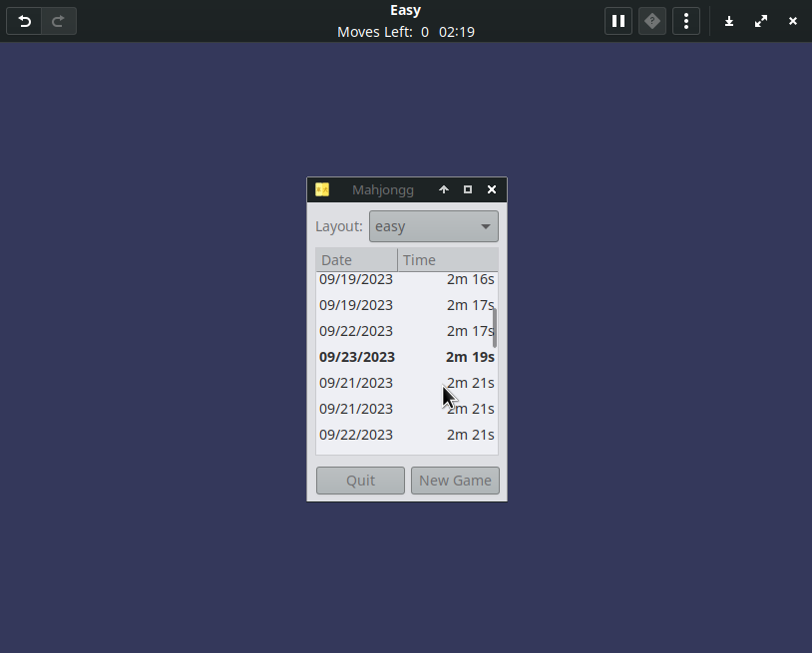Open the three-dot main menu
This screenshot has height=653, width=812.
[x=686, y=21]
